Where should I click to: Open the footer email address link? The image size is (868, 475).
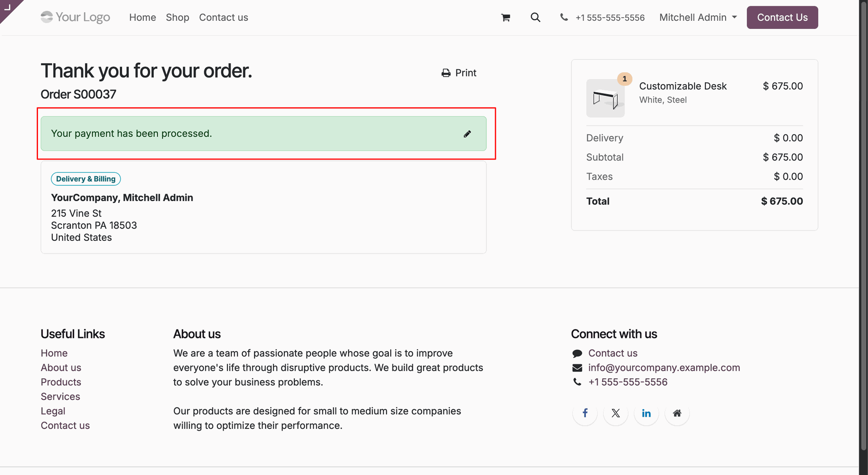pyautogui.click(x=664, y=368)
